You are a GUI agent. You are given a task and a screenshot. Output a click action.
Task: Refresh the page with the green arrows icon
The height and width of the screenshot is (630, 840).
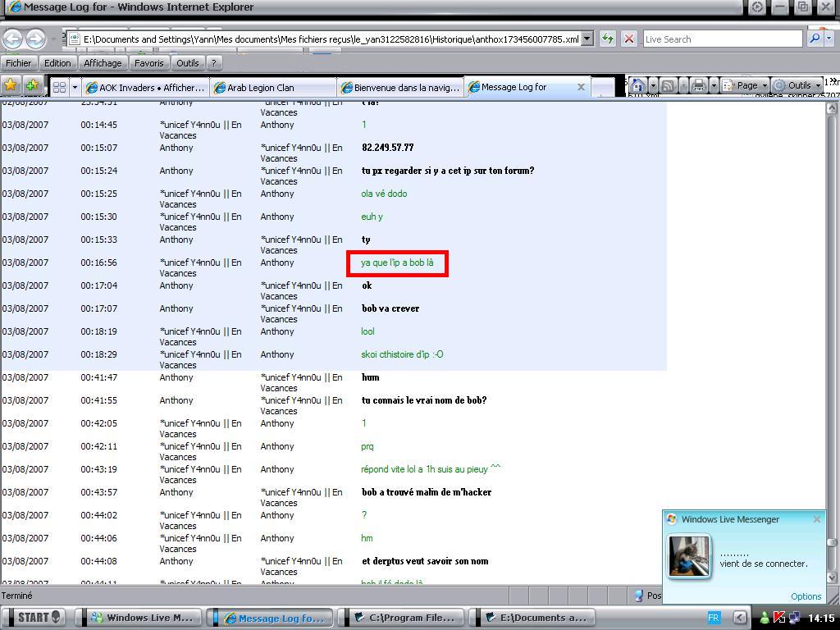(608, 39)
